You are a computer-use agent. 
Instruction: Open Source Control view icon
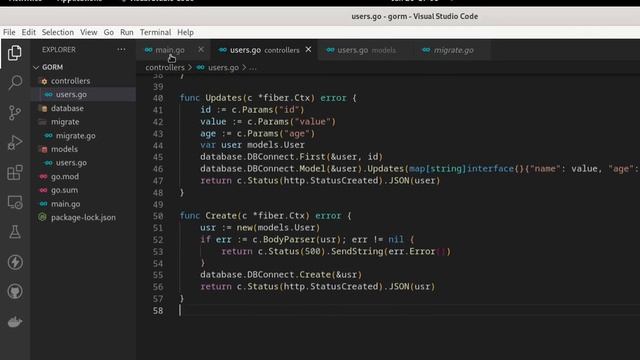tap(15, 113)
